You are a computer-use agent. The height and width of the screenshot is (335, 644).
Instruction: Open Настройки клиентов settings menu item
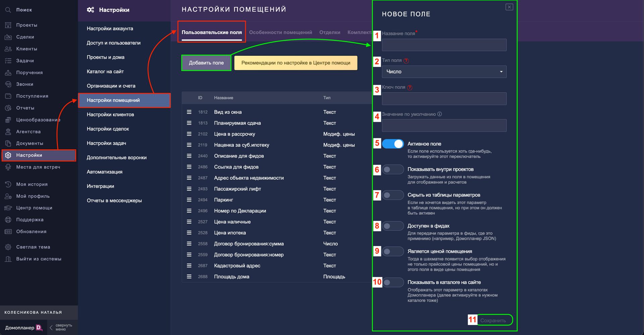[110, 115]
